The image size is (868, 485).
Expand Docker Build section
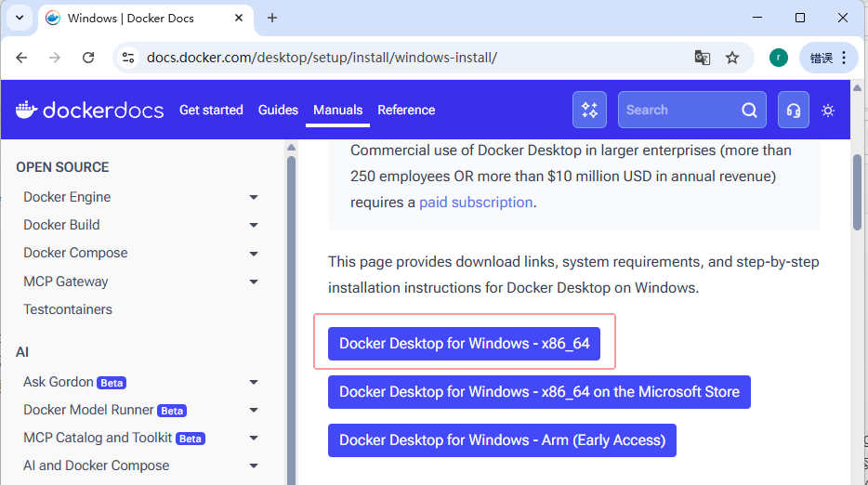click(x=254, y=226)
